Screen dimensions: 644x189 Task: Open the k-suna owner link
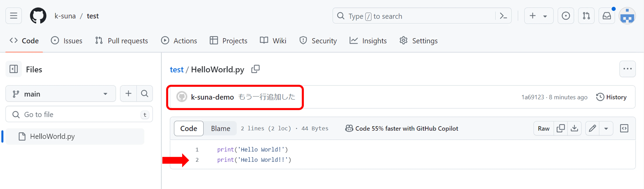(x=65, y=16)
